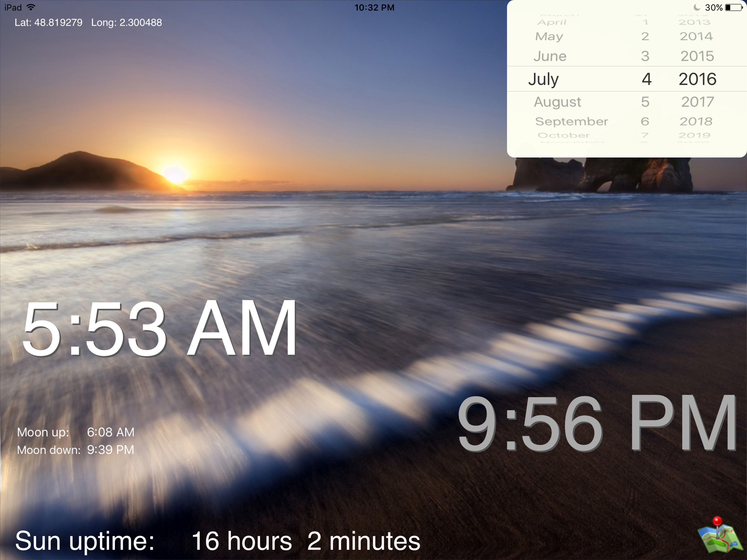The height and width of the screenshot is (560, 747).
Task: Choose year 2015 in picker
Action: (697, 56)
